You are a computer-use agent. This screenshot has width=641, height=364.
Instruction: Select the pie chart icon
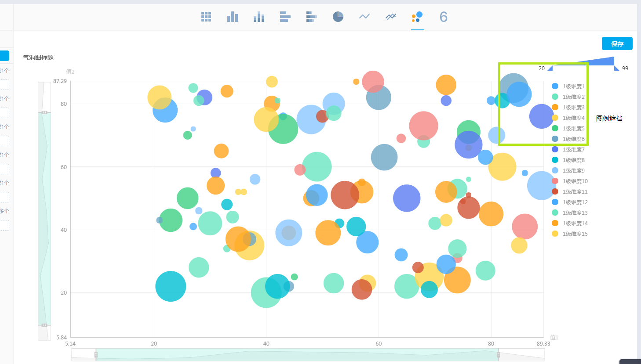click(x=338, y=17)
